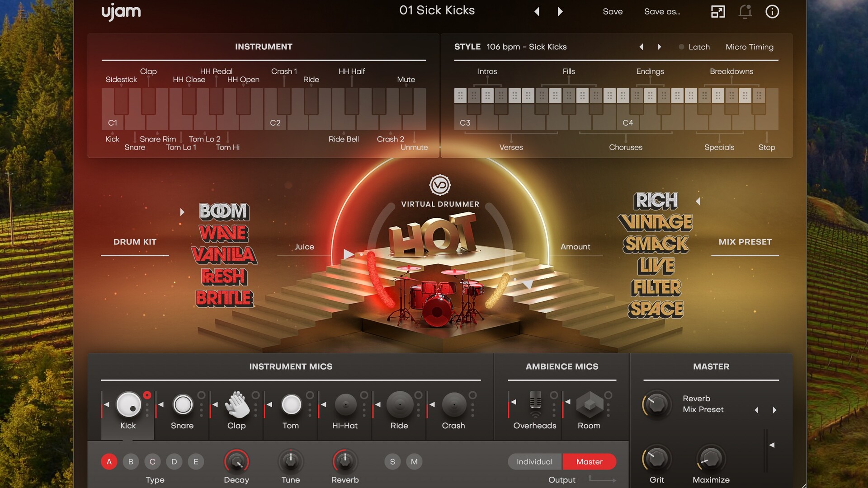Image resolution: width=868 pixels, height=488 pixels.
Task: Click the drum kit image on stage
Action: (436, 296)
